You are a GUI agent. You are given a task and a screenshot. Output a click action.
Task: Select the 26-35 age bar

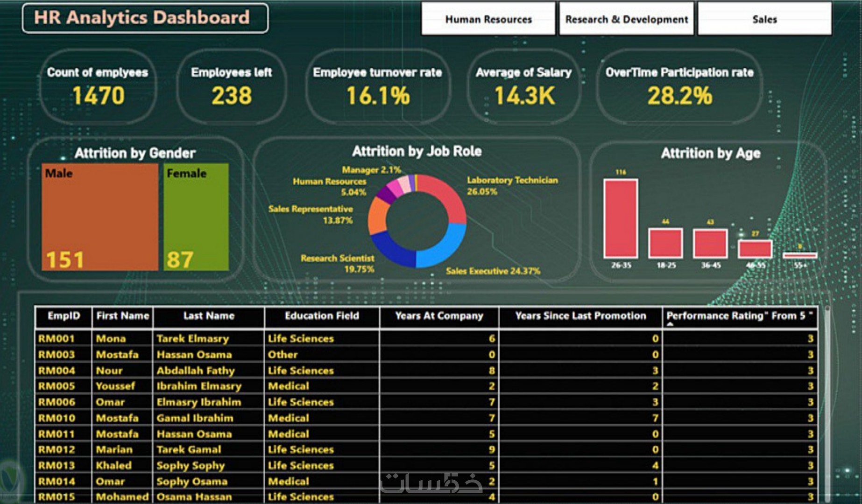pyautogui.click(x=621, y=218)
